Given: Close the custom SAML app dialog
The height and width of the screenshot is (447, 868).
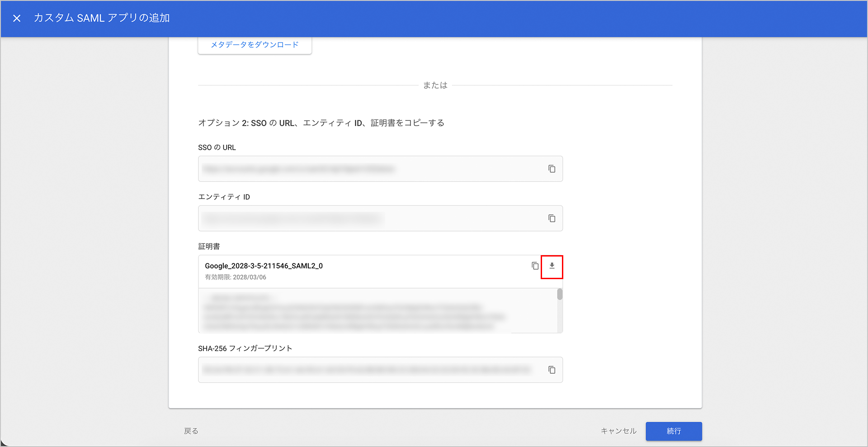Looking at the screenshot, I should coord(17,18).
